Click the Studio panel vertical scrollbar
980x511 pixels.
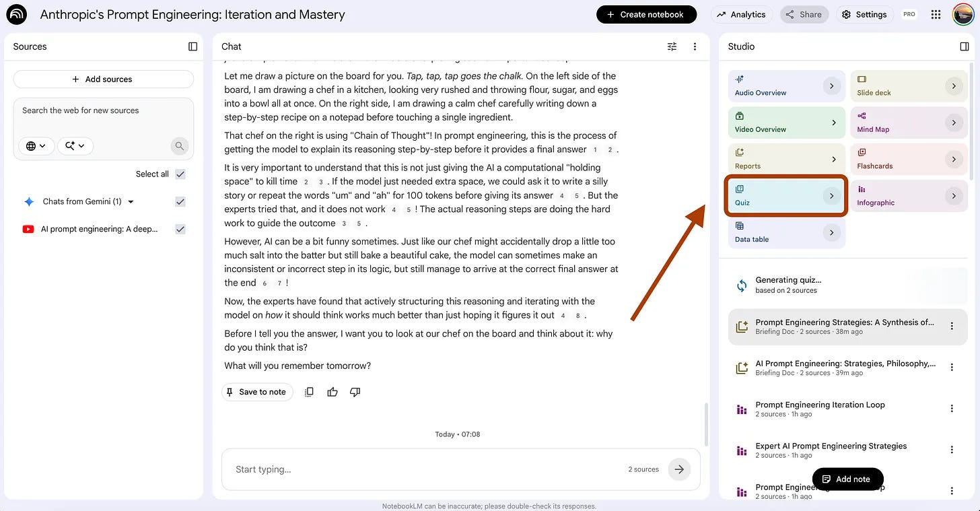[x=971, y=121]
